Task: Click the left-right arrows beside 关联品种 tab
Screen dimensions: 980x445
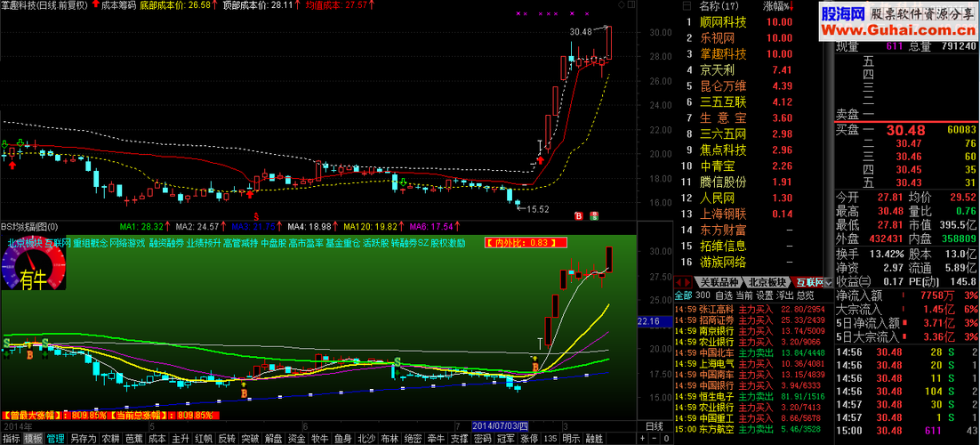Action: click(685, 281)
